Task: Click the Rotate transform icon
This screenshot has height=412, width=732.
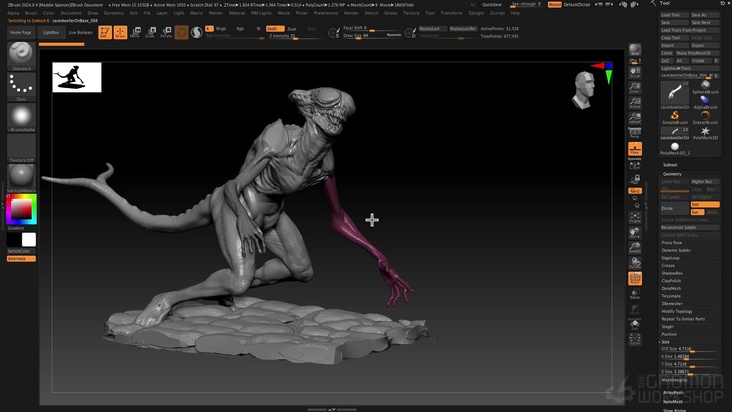Action: (x=165, y=32)
